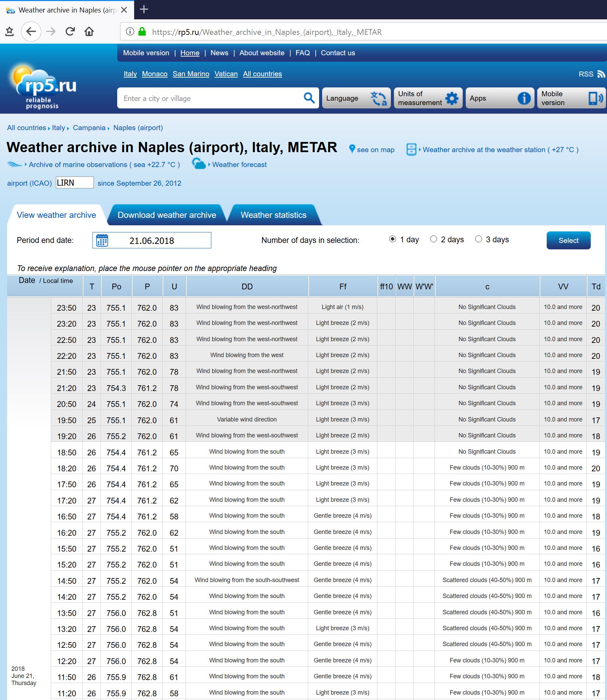The width and height of the screenshot is (607, 700).
Task: Click the weather forecast cloud icon
Action: pyautogui.click(x=198, y=164)
